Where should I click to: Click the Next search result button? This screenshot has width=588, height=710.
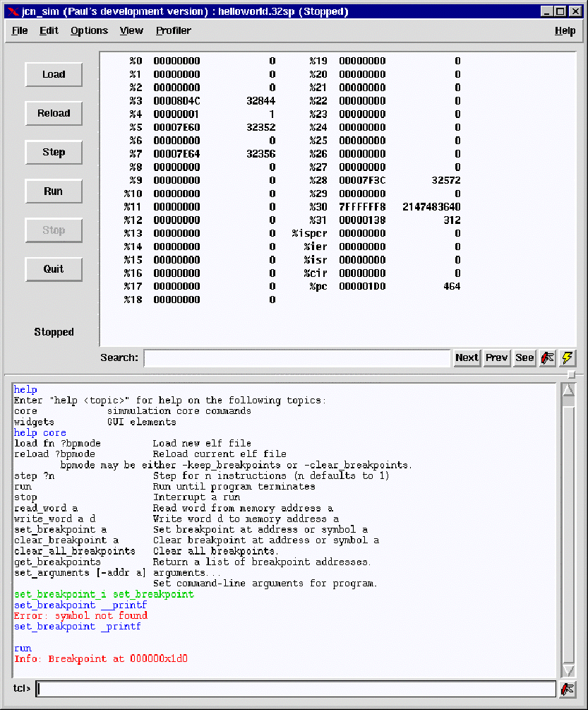tap(467, 357)
